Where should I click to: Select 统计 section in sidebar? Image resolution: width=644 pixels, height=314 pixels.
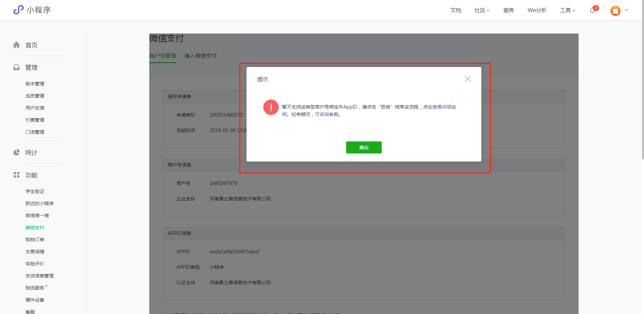point(32,153)
